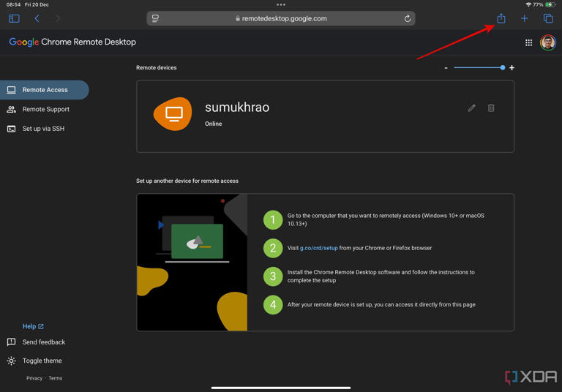Open the Privacy link

coord(34,378)
